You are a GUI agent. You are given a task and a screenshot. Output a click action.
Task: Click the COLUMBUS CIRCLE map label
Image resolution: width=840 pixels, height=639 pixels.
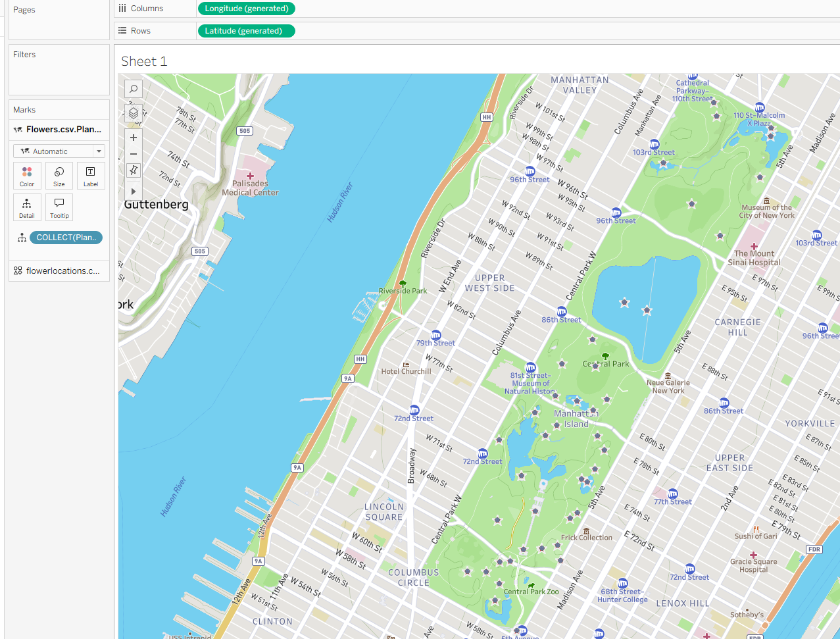413,578
